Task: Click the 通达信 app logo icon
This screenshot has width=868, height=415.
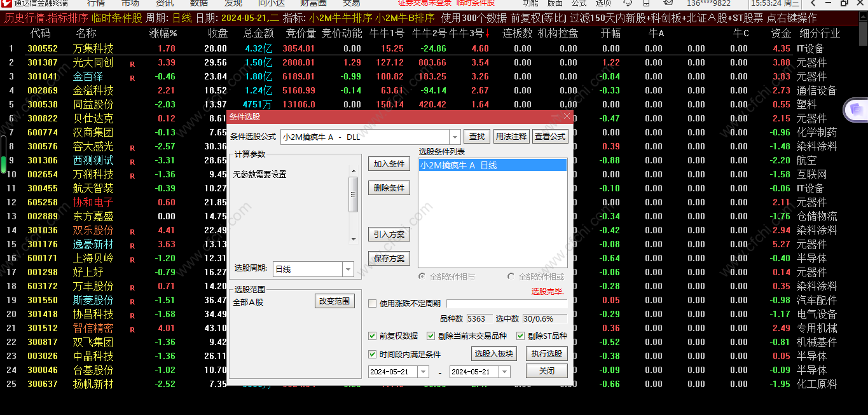Action: [6, 3]
